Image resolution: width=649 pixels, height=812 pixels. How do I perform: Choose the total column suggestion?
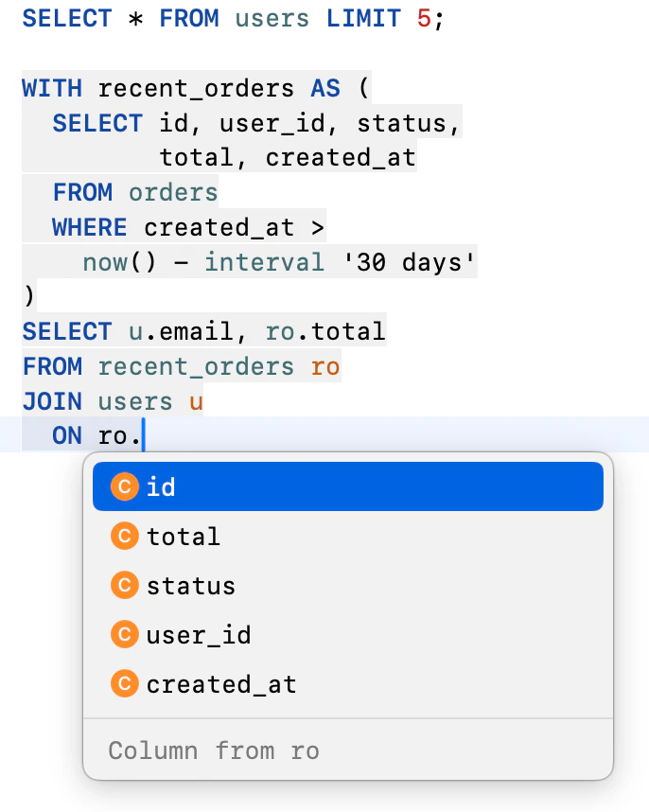348,536
